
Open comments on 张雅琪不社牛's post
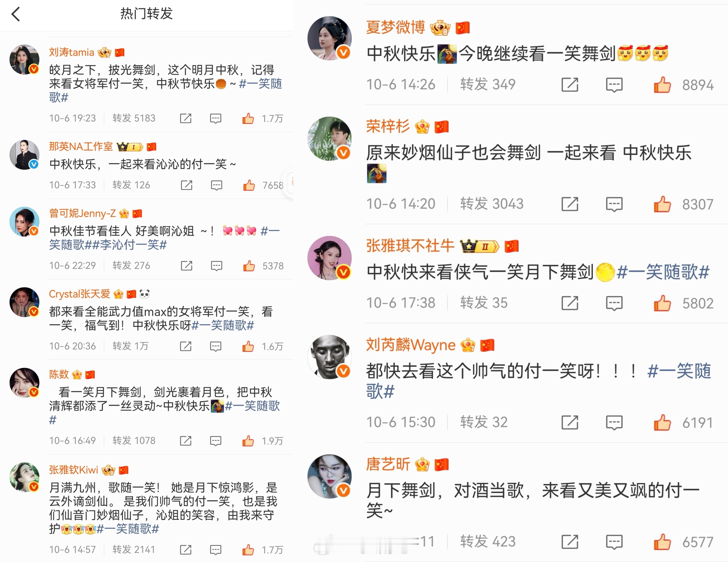click(614, 303)
